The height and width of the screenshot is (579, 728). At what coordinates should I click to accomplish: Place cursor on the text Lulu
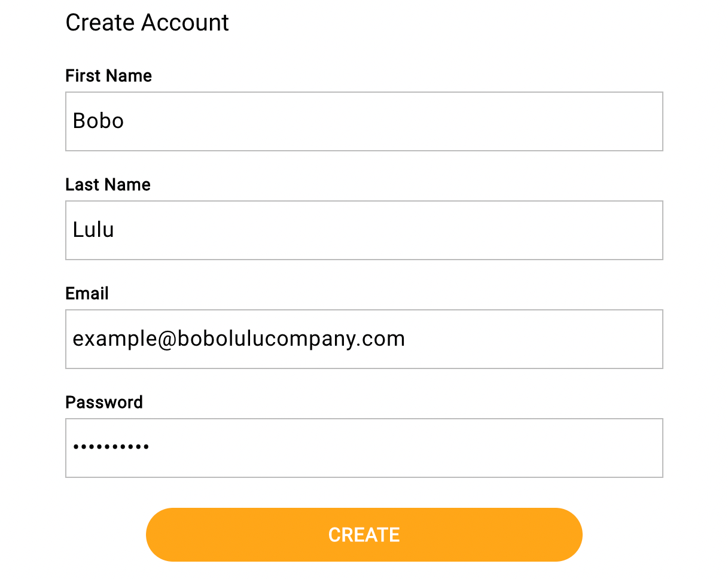[x=93, y=230]
